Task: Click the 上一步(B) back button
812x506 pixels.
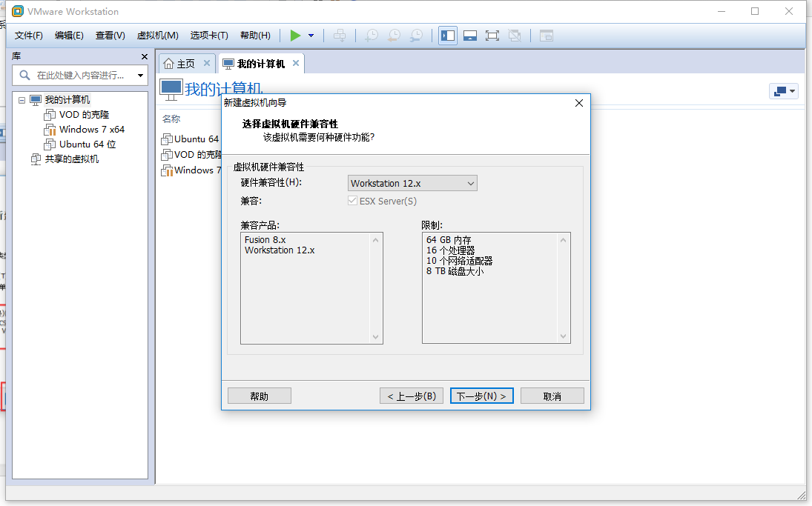Action: [412, 396]
